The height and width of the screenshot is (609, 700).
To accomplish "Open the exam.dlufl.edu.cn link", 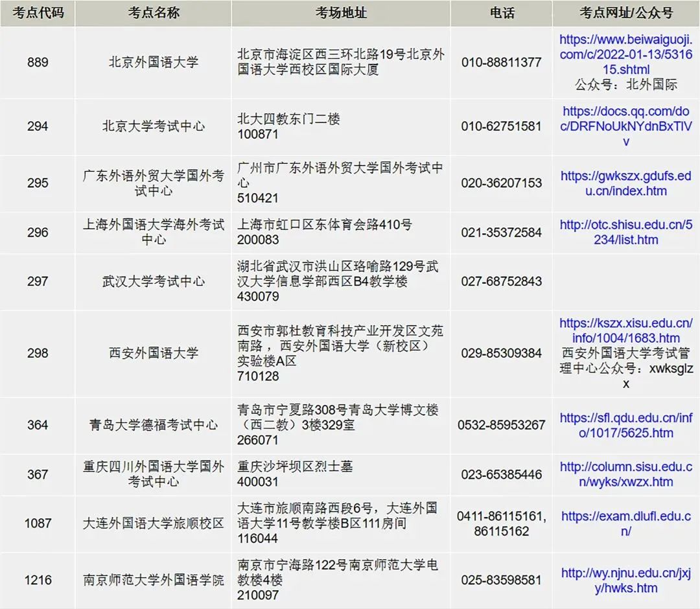I will tap(626, 523).
